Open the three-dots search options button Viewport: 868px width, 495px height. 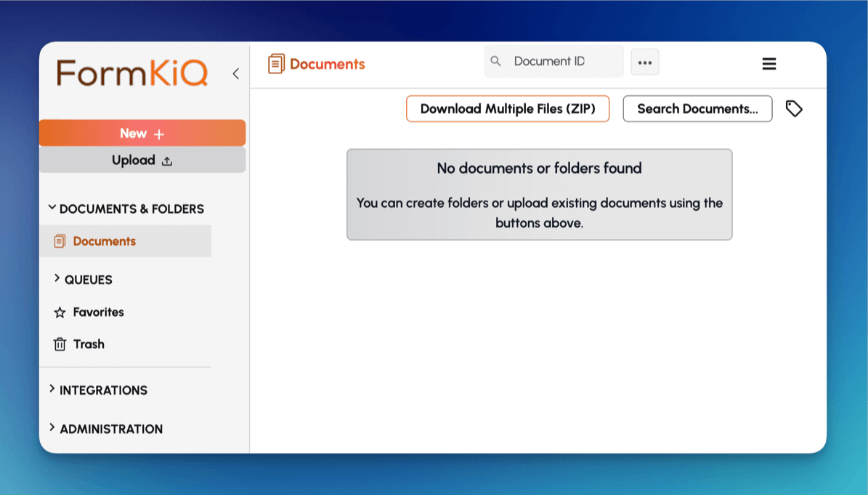pos(645,62)
